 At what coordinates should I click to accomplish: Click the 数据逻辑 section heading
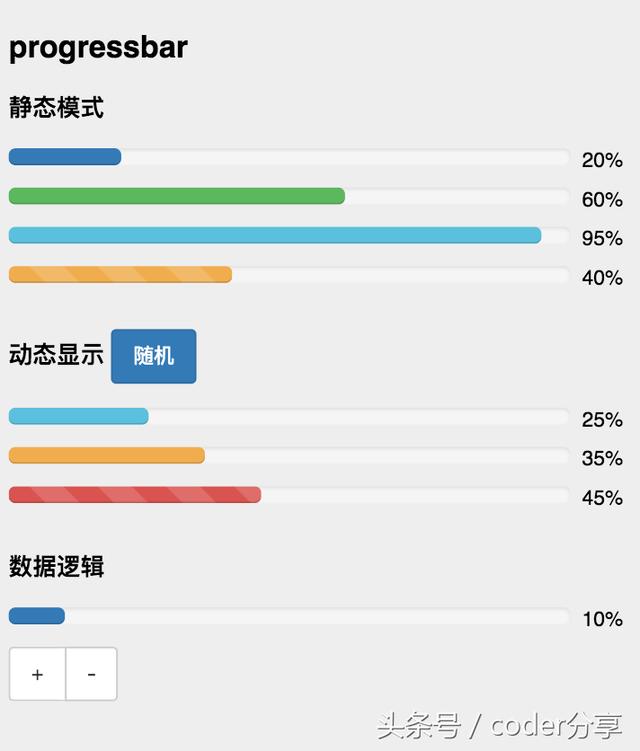pos(56,567)
